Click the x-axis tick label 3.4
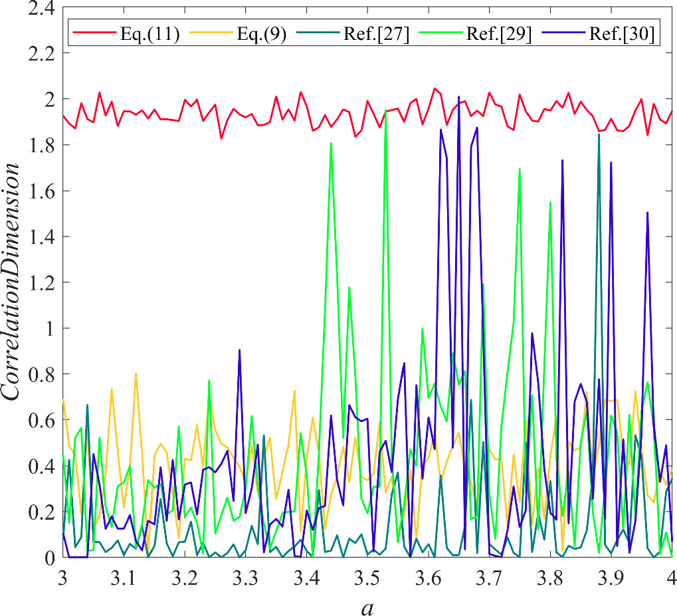 coord(306,578)
